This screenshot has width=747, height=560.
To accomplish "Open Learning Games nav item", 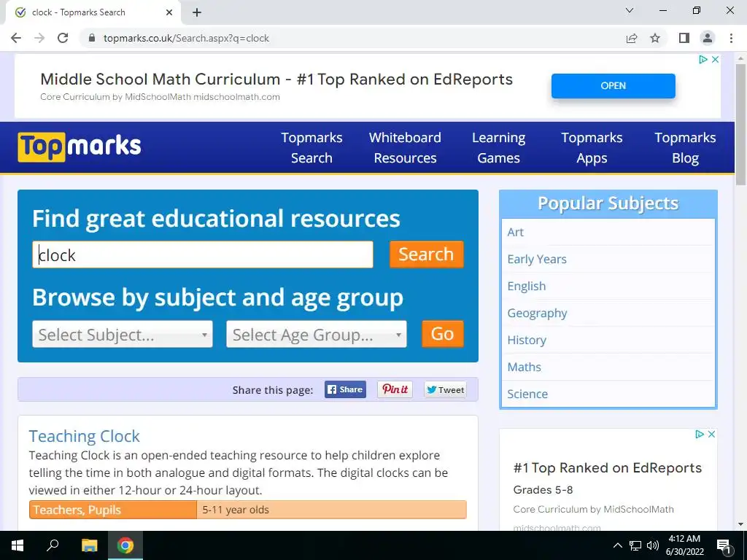I will click(498, 147).
